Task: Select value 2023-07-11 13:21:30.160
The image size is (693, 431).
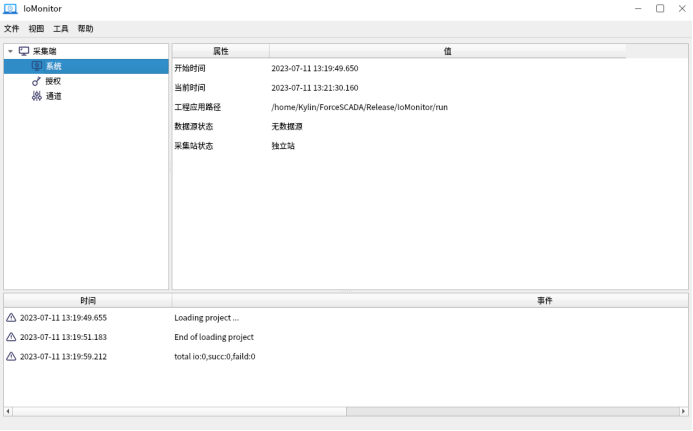Action: pyautogui.click(x=315, y=88)
